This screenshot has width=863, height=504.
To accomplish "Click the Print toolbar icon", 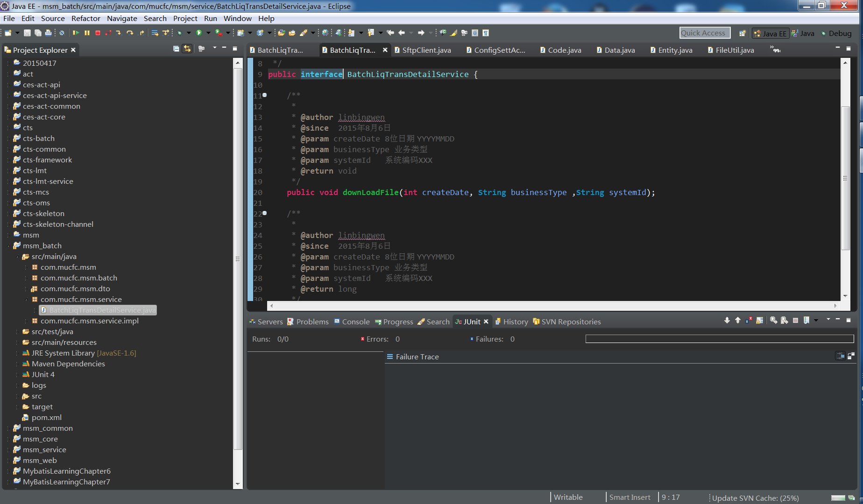I will click(x=48, y=33).
